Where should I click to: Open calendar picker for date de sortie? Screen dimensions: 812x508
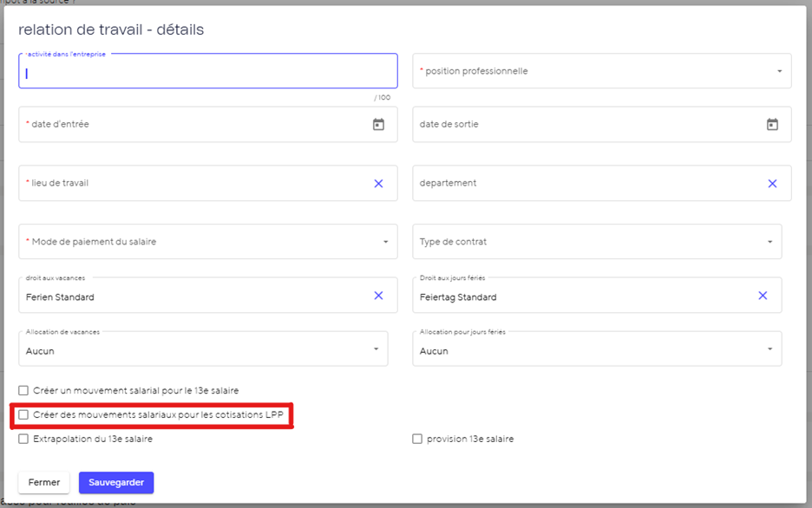click(x=772, y=125)
